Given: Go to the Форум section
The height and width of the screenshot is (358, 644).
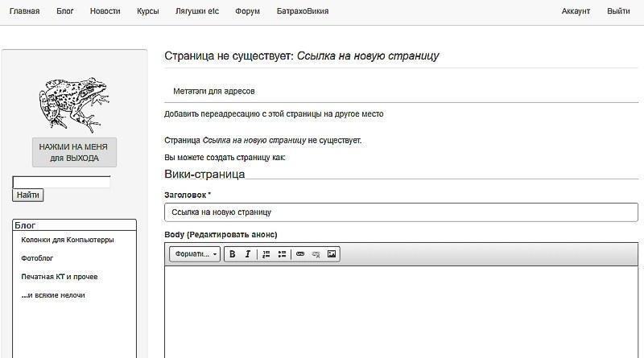Looking at the screenshot, I should tap(247, 11).
